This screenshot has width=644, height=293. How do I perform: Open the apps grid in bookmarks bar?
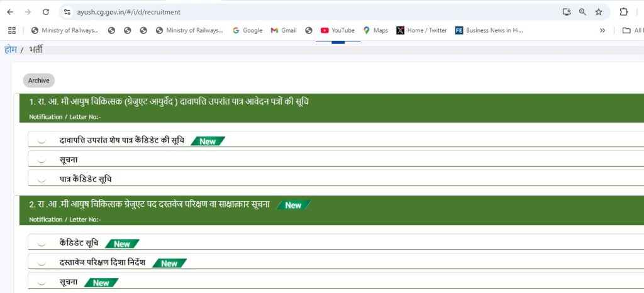[x=11, y=30]
